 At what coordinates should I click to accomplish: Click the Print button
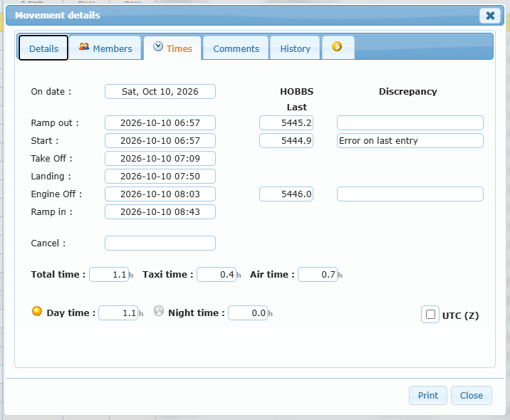coord(427,395)
